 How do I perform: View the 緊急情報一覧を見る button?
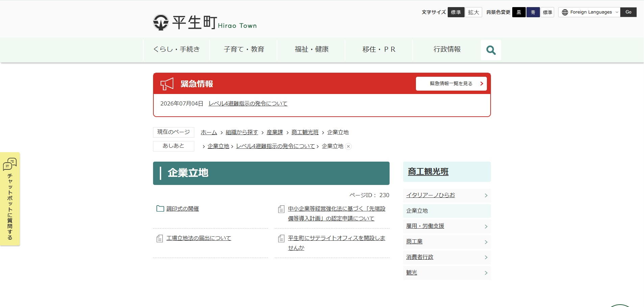coord(451,84)
